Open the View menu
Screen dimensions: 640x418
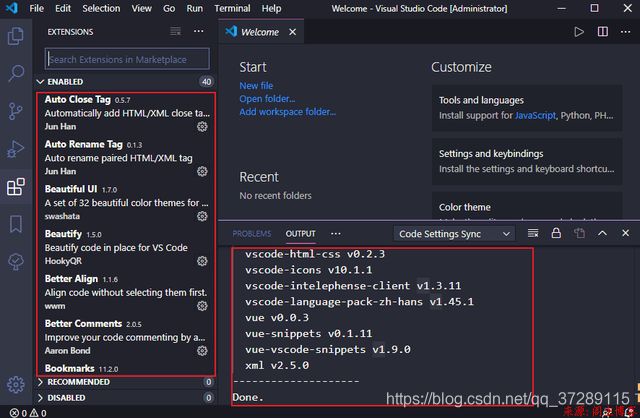[x=142, y=8]
